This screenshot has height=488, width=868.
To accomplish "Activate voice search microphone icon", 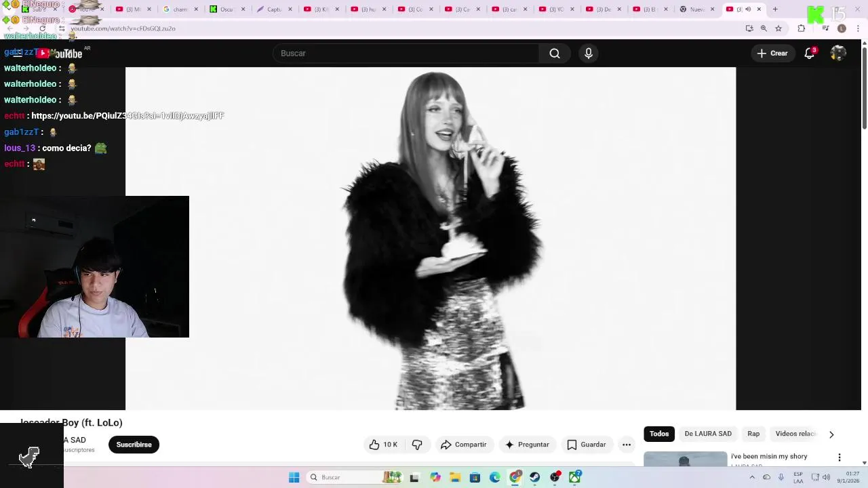I will click(589, 54).
